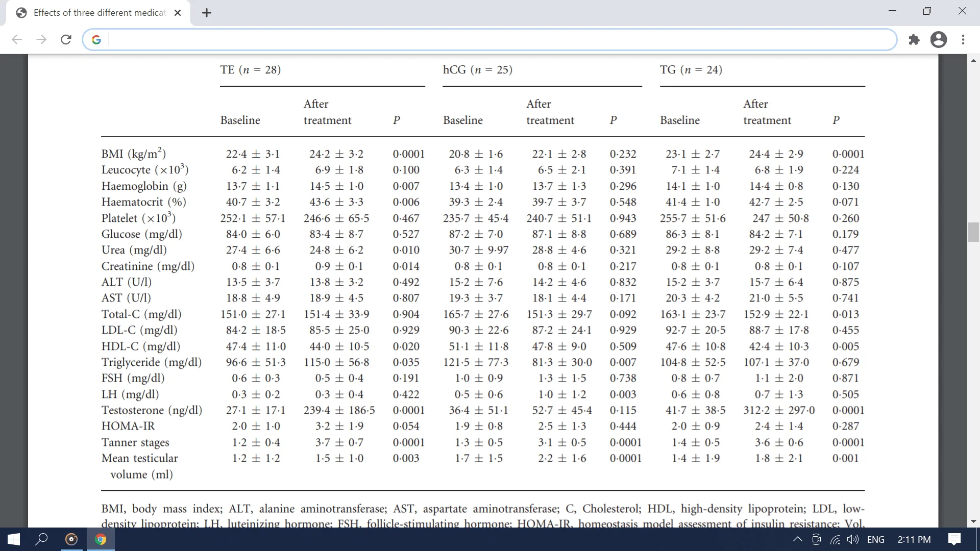Open the taskbar search icon

point(41,539)
